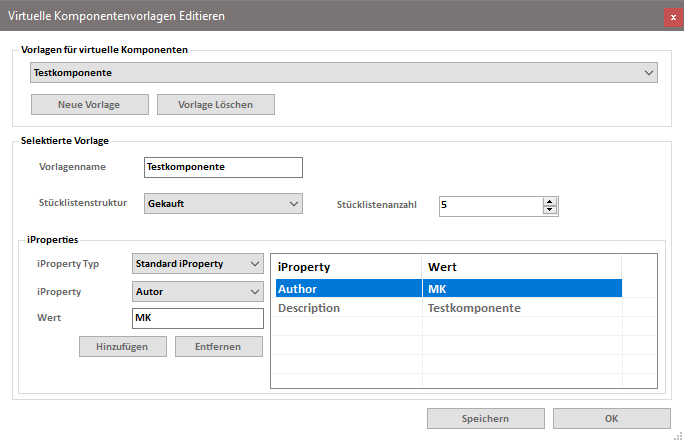Increase Stücklistenanzahl with the up arrow

[x=549, y=201]
